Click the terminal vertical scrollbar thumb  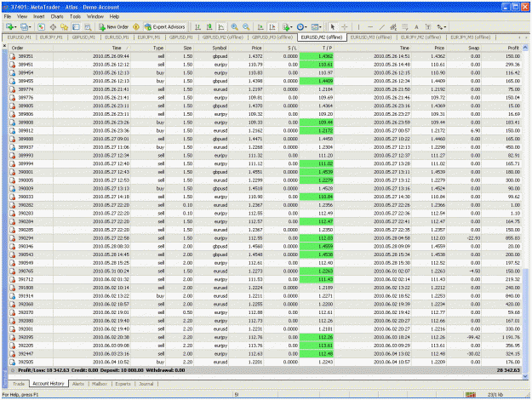coord(525,320)
